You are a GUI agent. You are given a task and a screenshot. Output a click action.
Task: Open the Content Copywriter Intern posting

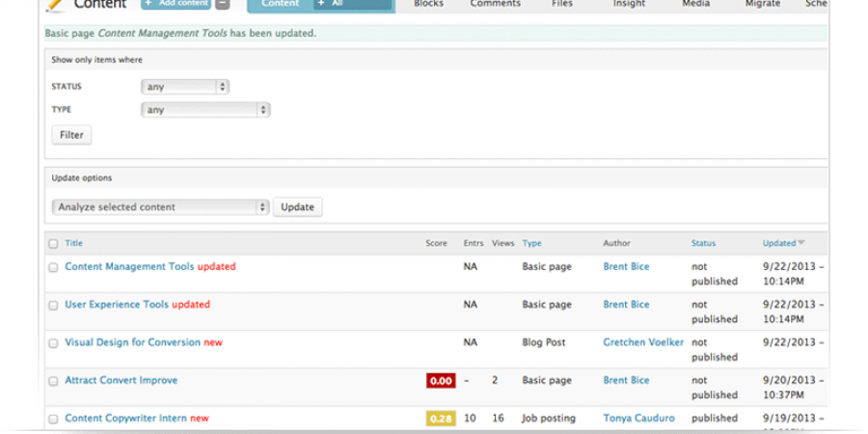point(125,418)
